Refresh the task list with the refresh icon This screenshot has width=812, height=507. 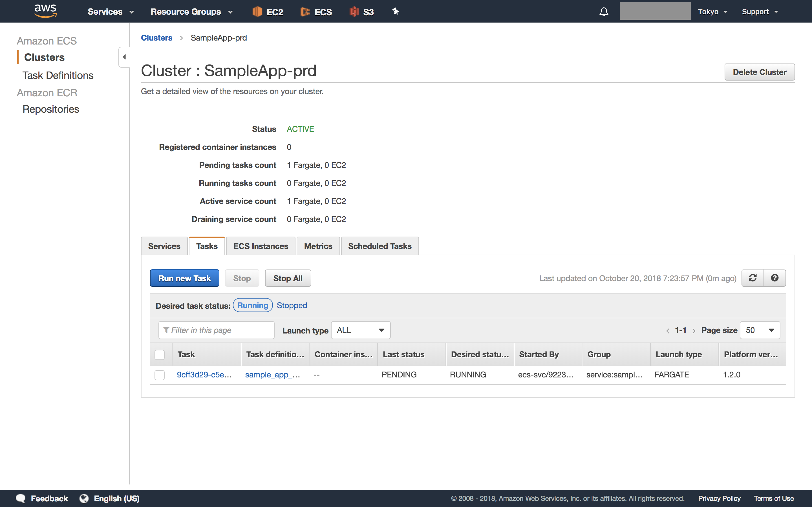tap(753, 278)
